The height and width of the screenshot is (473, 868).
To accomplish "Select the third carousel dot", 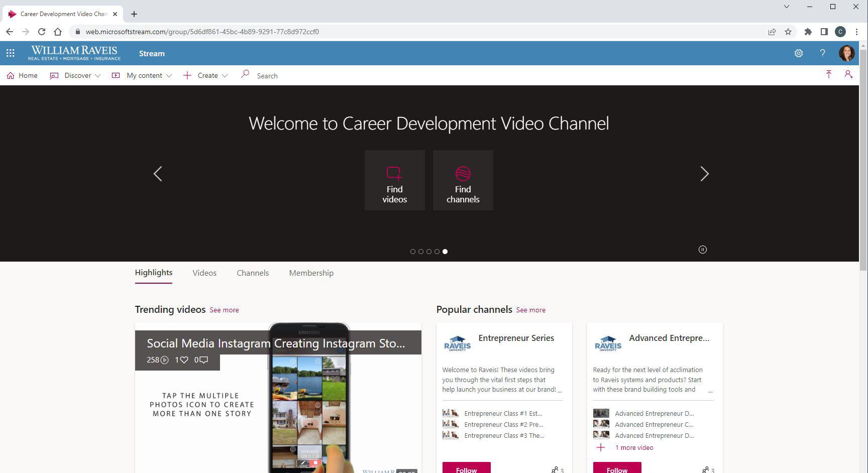I will pyautogui.click(x=429, y=252).
